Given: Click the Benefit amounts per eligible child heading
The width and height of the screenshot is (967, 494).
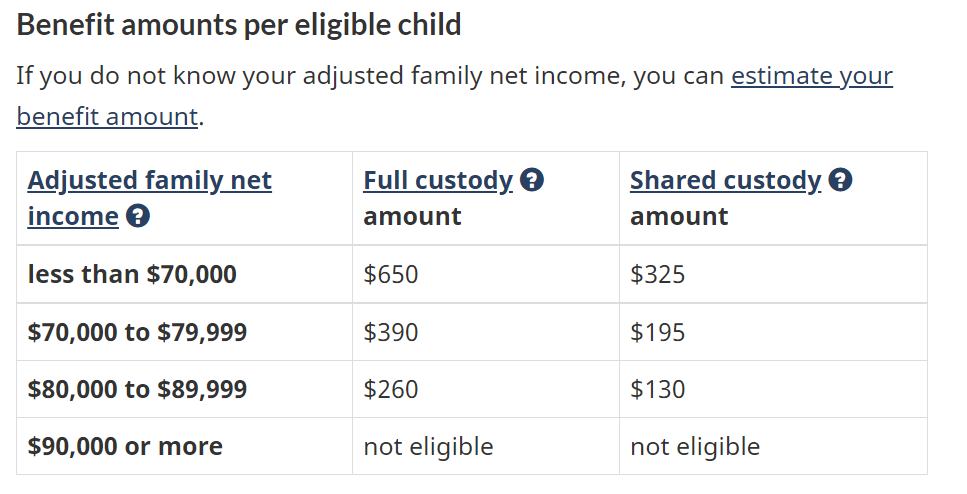Looking at the screenshot, I should pos(239,25).
